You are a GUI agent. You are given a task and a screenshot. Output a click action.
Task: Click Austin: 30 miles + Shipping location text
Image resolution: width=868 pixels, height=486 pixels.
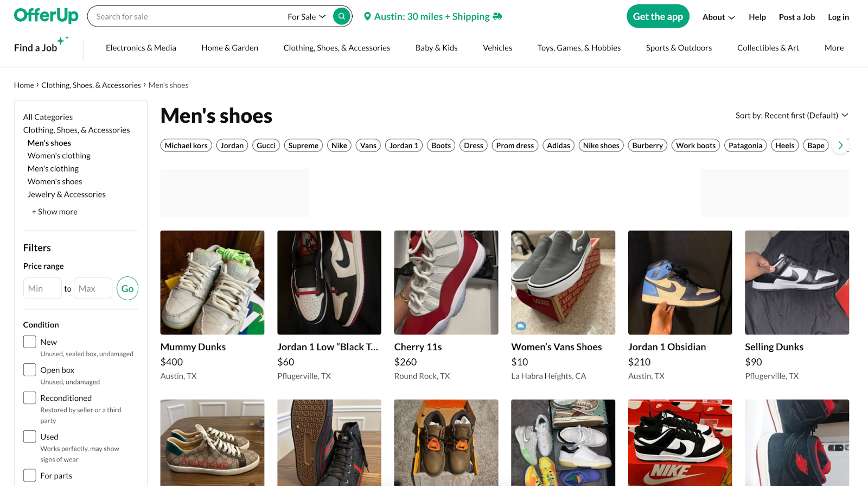point(432,17)
